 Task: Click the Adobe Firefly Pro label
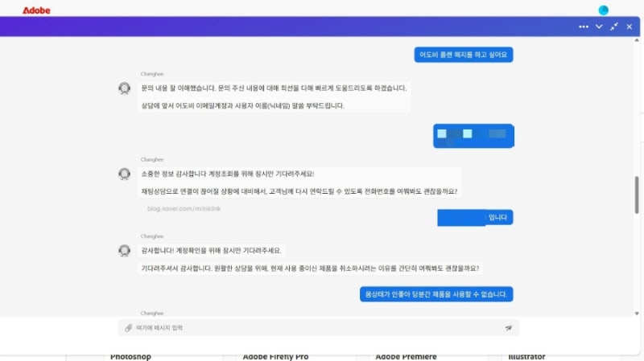point(275,357)
